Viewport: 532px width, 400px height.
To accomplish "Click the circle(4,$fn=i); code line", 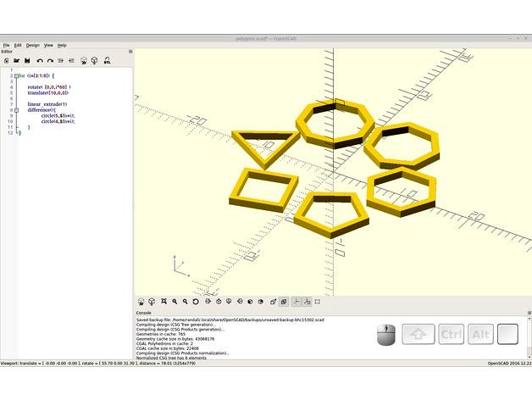I will (x=58, y=121).
